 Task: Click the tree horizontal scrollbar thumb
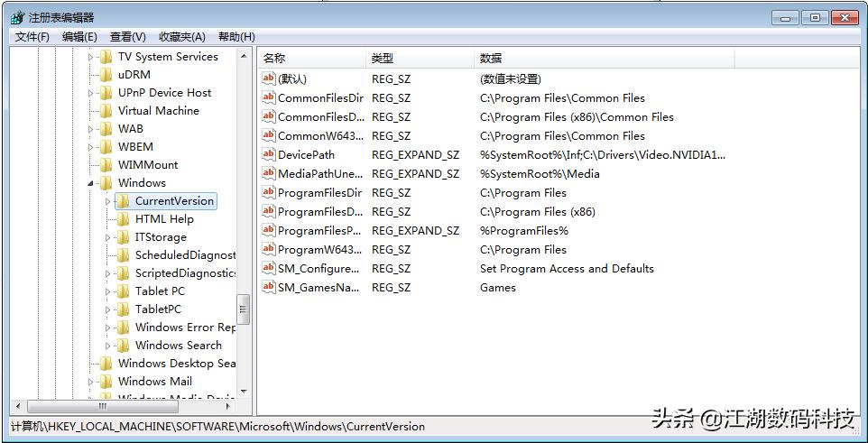click(103, 406)
